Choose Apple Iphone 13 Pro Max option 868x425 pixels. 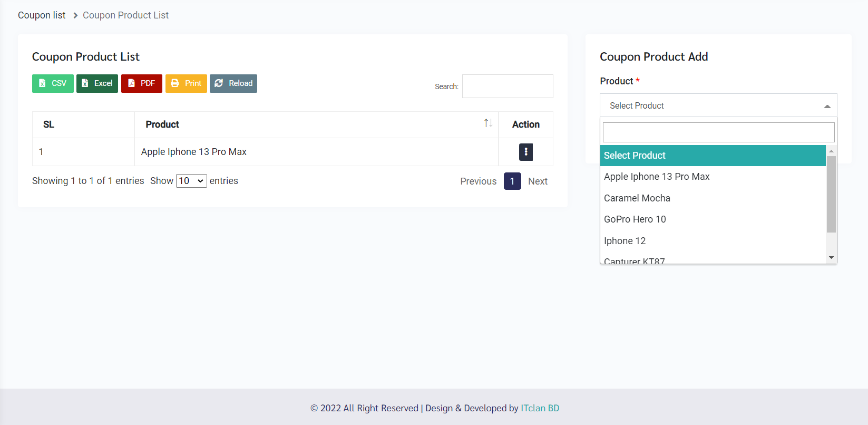click(x=657, y=177)
